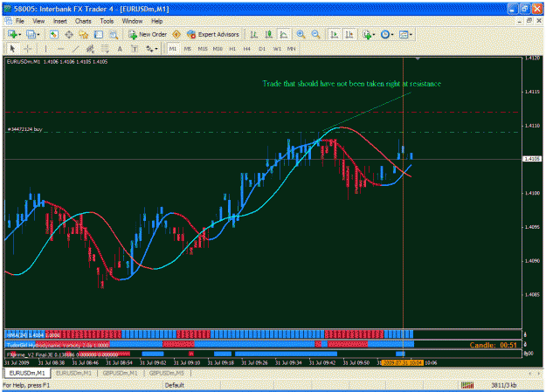The height and width of the screenshot is (392, 546).
Task: Open the Navigator panel icon
Action: coord(84,34)
